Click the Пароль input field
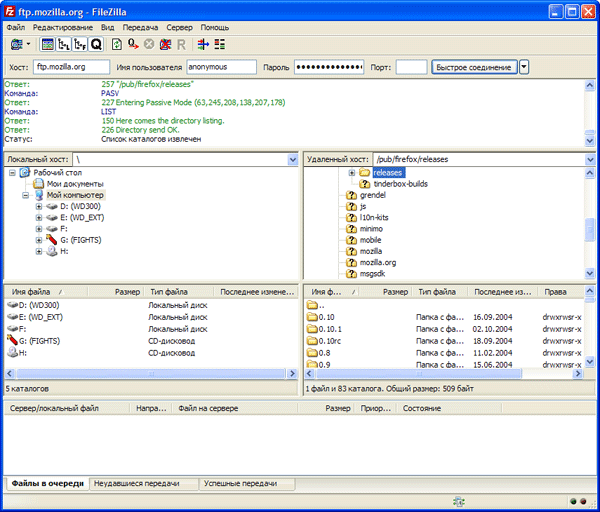 tap(329, 67)
